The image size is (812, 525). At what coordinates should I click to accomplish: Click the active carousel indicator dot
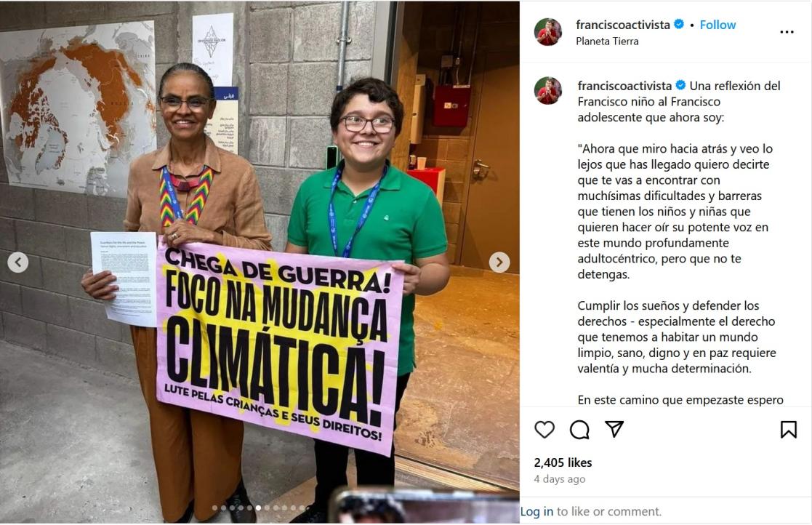(x=258, y=508)
